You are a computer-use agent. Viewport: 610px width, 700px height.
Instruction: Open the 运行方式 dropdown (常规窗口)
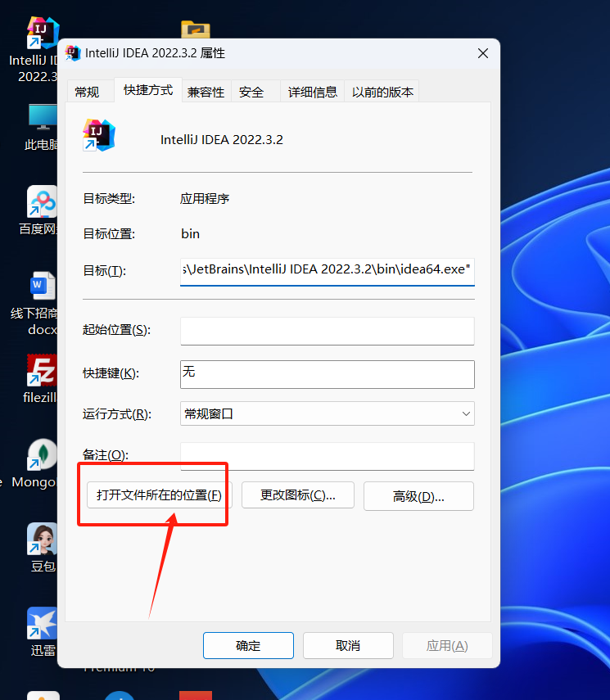click(x=328, y=413)
